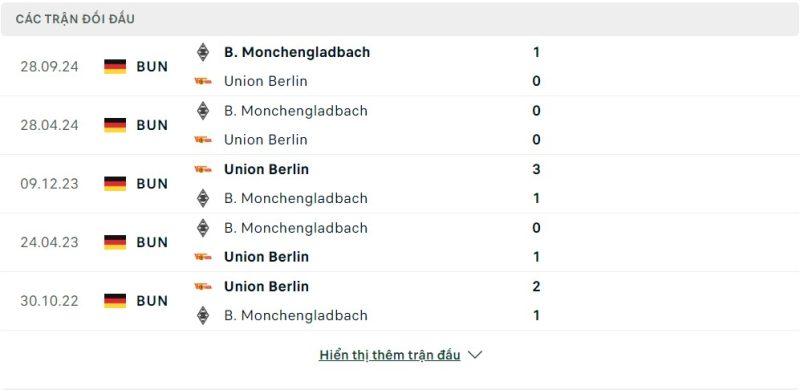Click the BUN league label for 09.12.23
The width and height of the screenshot is (800, 390).
coord(152,184)
